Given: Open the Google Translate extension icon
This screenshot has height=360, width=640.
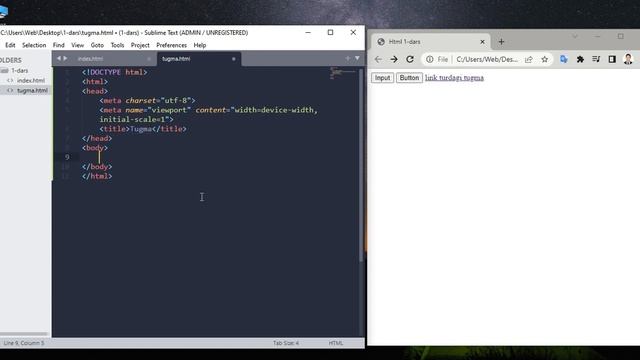Looking at the screenshot, I should [x=564, y=59].
